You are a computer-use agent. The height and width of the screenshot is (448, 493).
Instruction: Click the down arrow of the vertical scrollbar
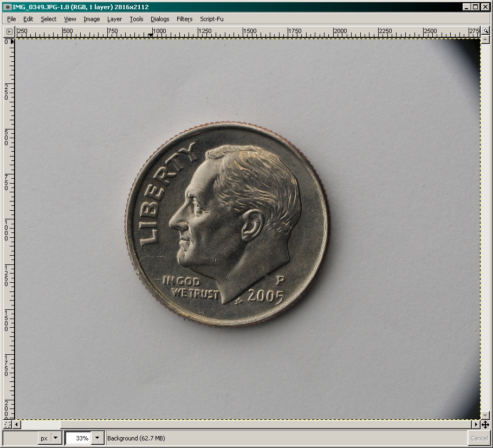coord(485,415)
